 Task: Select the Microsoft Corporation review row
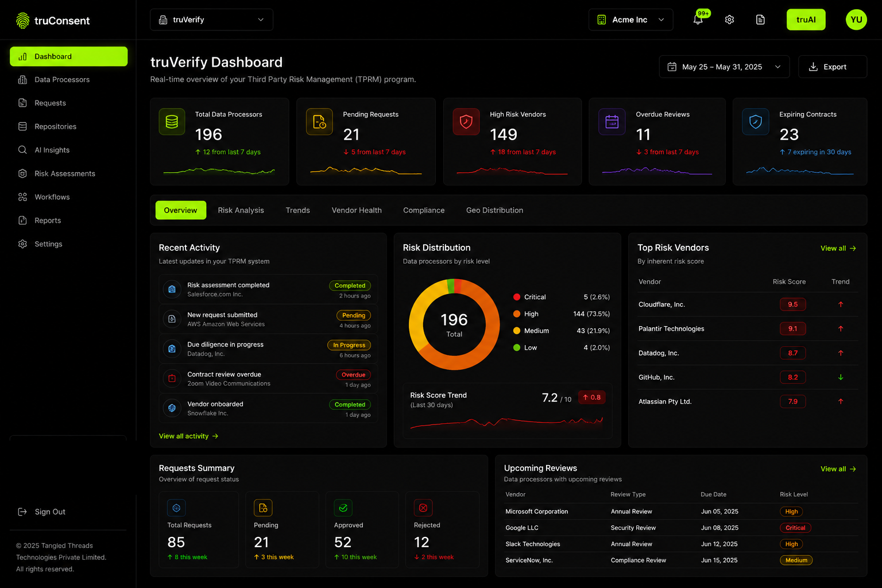pos(681,512)
